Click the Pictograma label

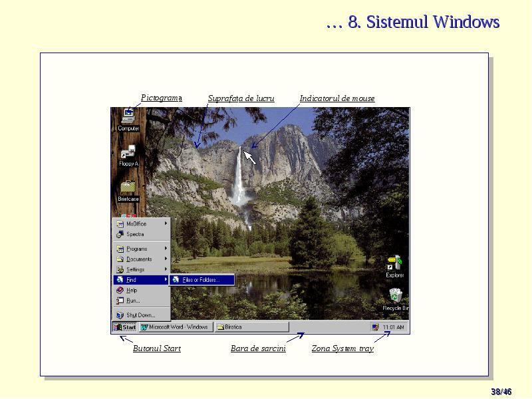click(162, 98)
